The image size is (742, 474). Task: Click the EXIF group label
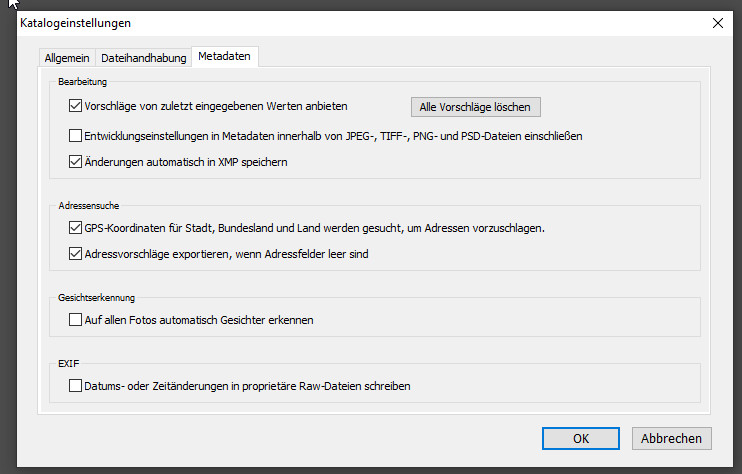pos(69,362)
